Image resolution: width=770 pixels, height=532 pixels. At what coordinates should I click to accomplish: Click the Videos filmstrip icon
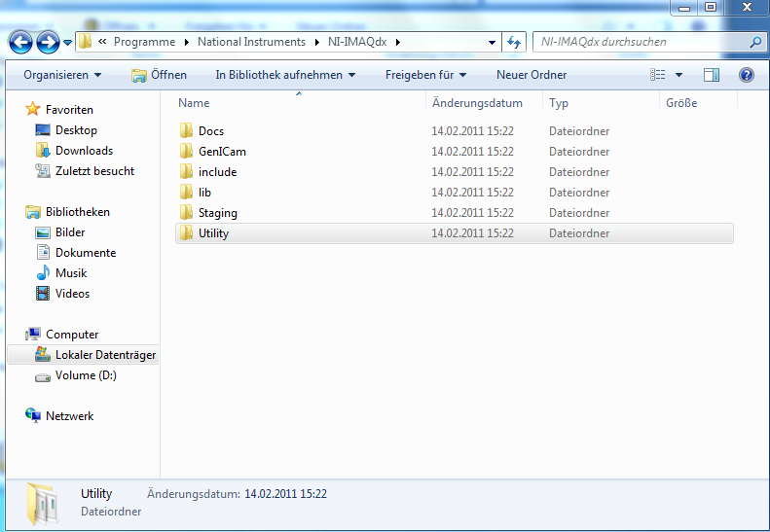43,294
